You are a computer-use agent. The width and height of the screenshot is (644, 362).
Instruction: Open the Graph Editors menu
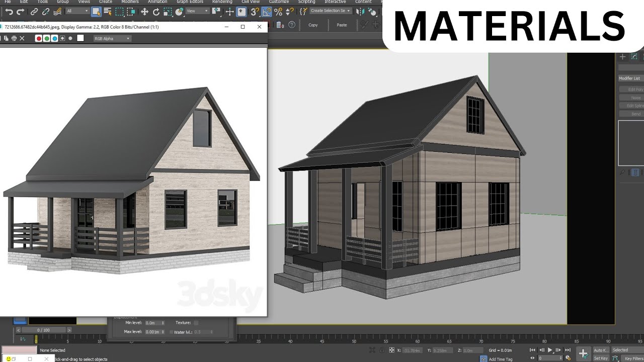pyautogui.click(x=190, y=2)
